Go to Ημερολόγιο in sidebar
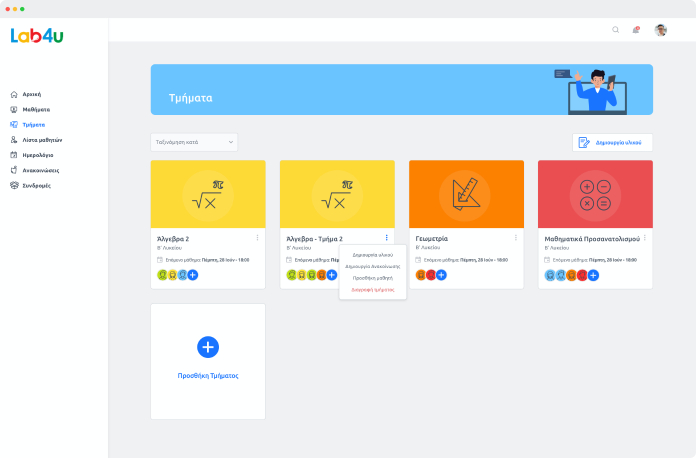The width and height of the screenshot is (696, 458). (38, 155)
